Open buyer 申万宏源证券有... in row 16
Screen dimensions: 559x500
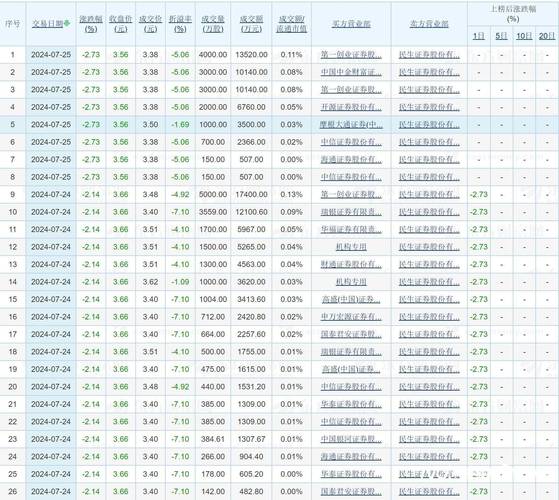coord(351,317)
